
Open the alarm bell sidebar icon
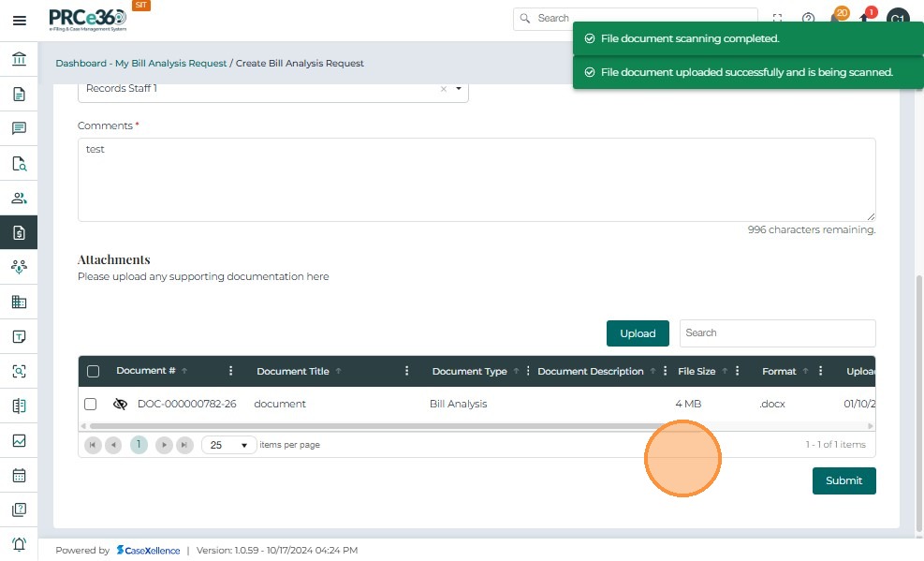(19, 544)
